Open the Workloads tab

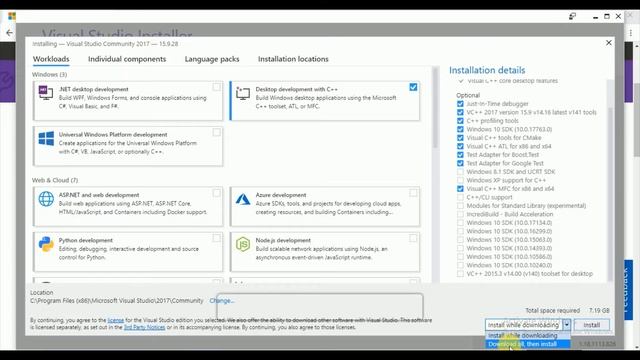point(51,59)
